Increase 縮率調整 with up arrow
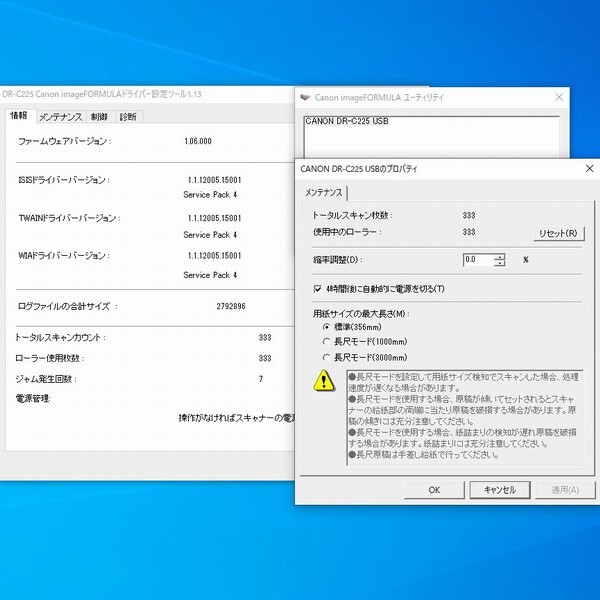 pyautogui.click(x=499, y=257)
